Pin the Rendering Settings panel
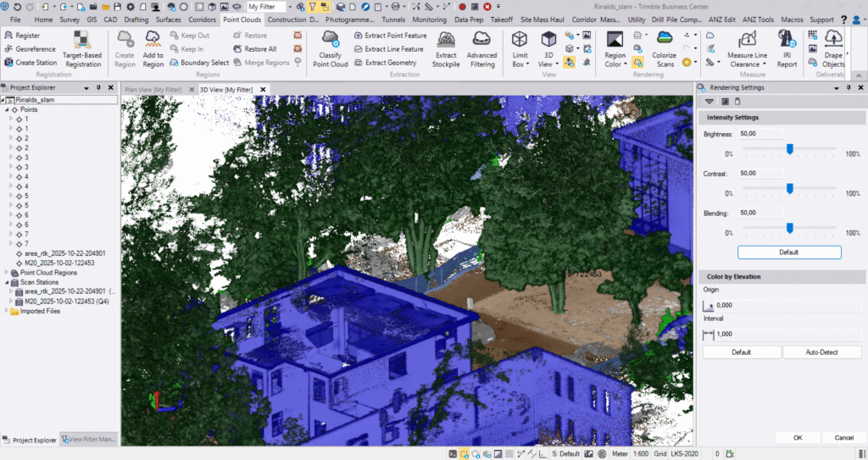Screen dimensions: 868x460 848,87
